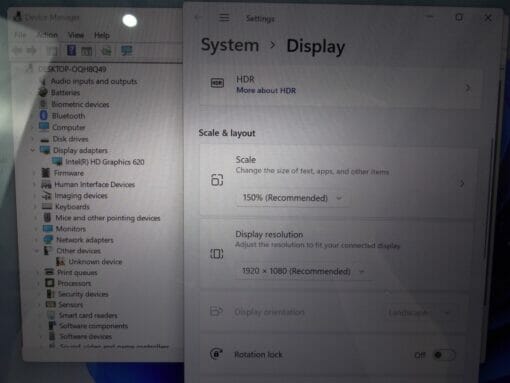Open the Landscape orientation dropdown

click(419, 313)
